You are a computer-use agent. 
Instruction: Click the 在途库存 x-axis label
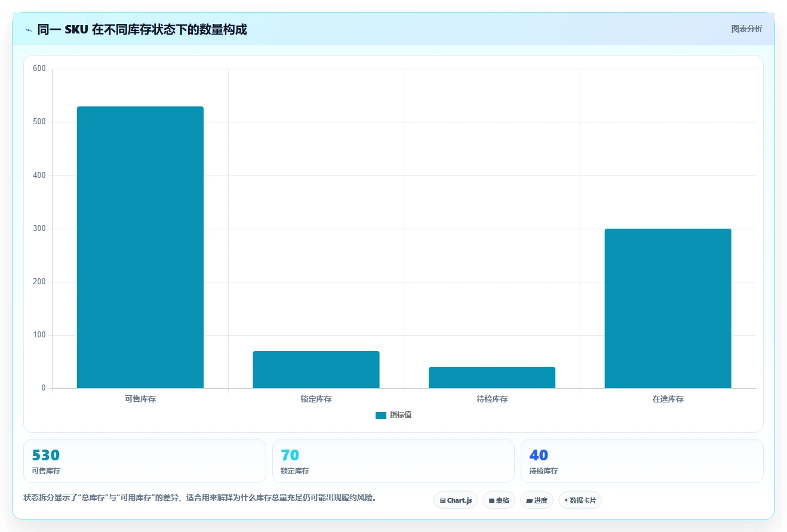668,399
